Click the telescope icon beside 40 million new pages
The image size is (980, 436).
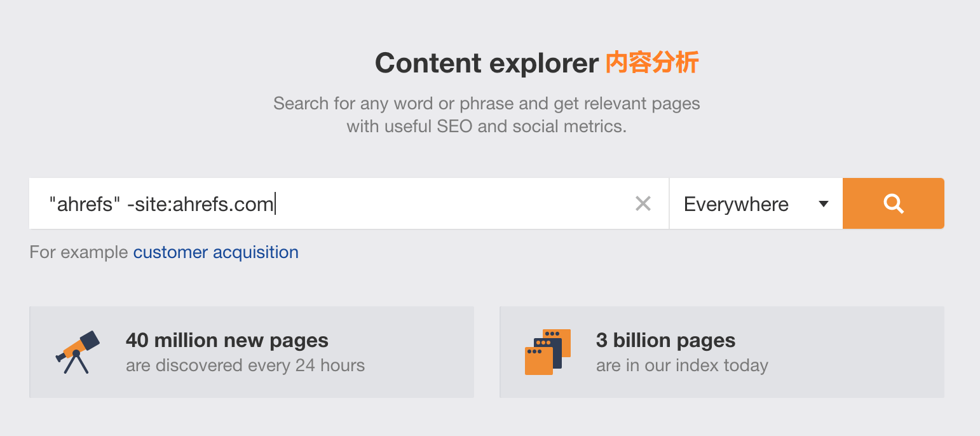pyautogui.click(x=78, y=351)
